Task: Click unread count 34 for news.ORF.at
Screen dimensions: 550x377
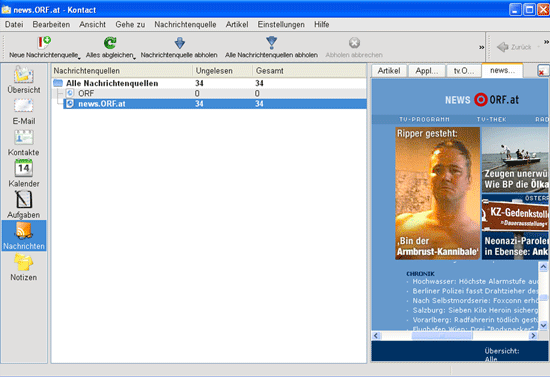Action: tap(199, 104)
